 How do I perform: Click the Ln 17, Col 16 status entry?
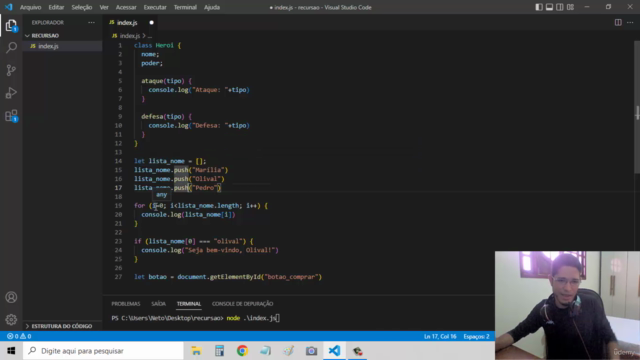pos(440,336)
